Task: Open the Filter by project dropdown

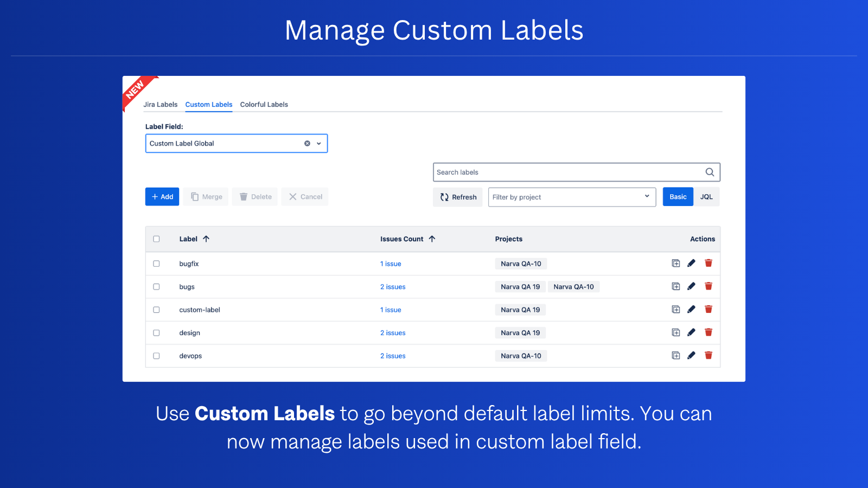Action: click(572, 197)
